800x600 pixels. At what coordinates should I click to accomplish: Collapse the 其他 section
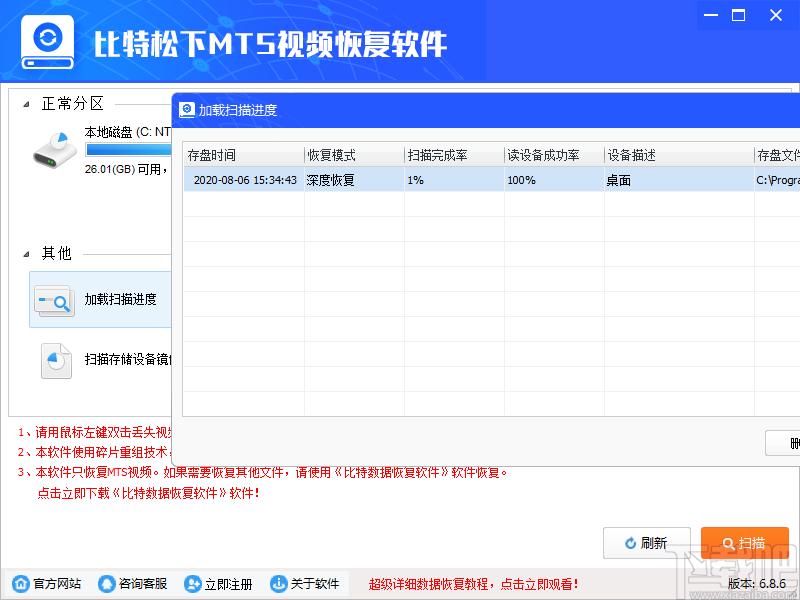pos(26,254)
